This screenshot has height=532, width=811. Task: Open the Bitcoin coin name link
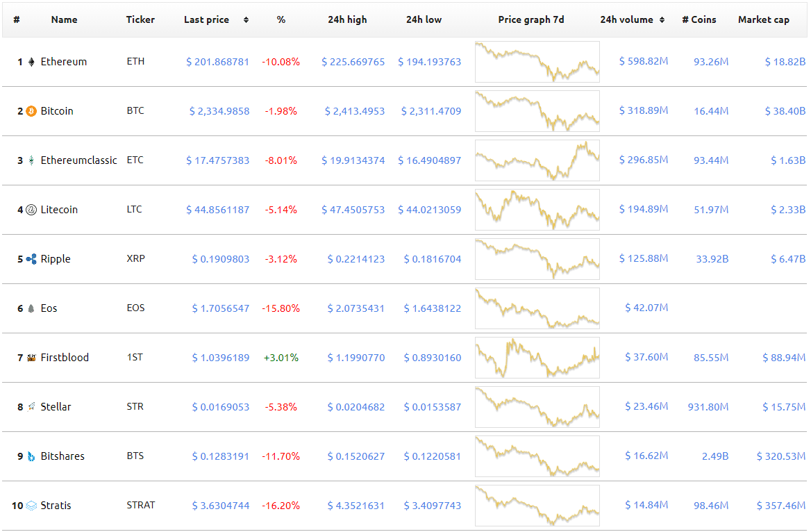click(57, 110)
